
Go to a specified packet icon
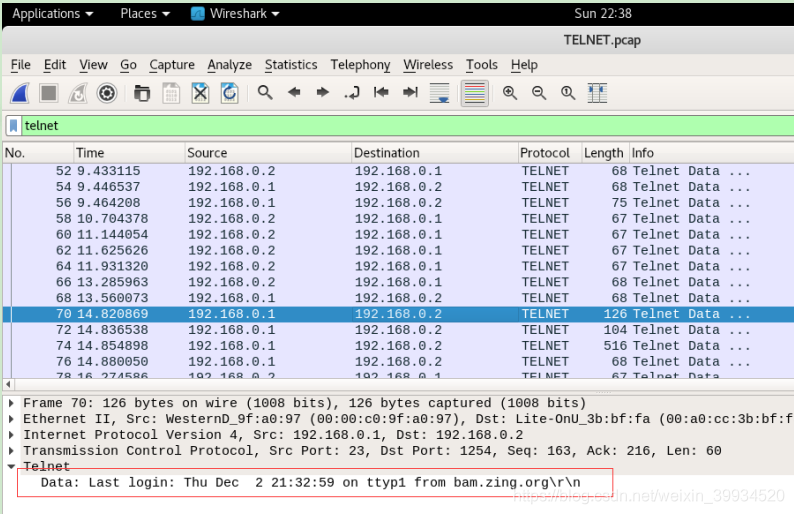(x=352, y=93)
